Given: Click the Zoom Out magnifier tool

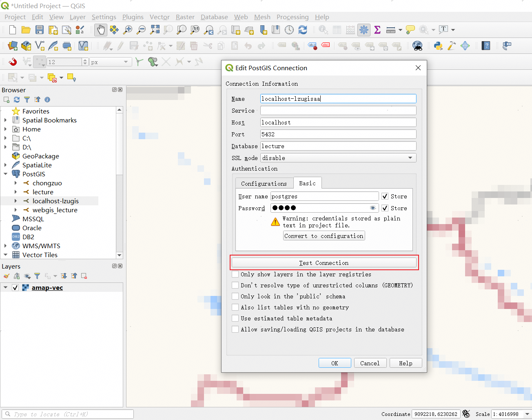Looking at the screenshot, I should (x=141, y=30).
